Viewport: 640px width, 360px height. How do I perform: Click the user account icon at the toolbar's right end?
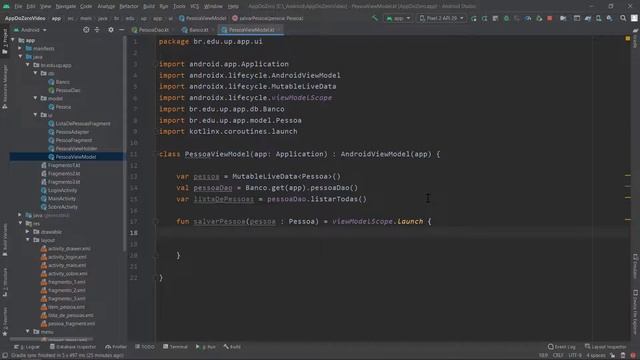tap(634, 18)
